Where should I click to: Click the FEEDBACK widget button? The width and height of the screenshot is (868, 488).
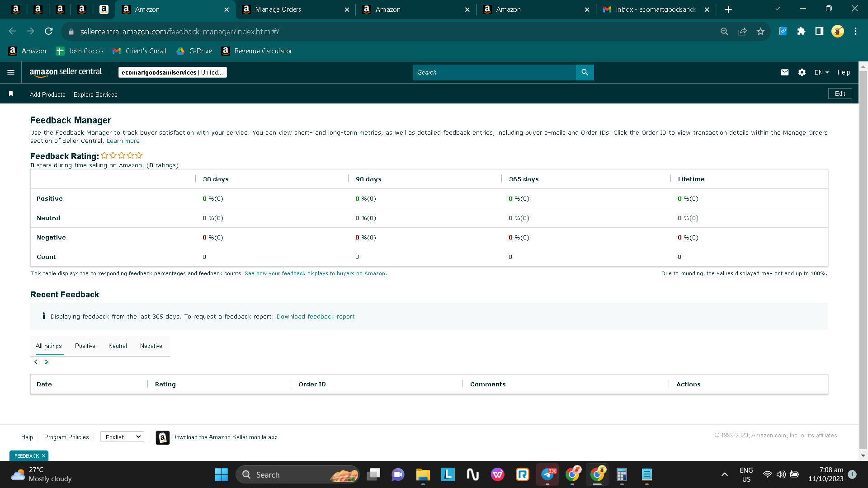[x=26, y=456]
